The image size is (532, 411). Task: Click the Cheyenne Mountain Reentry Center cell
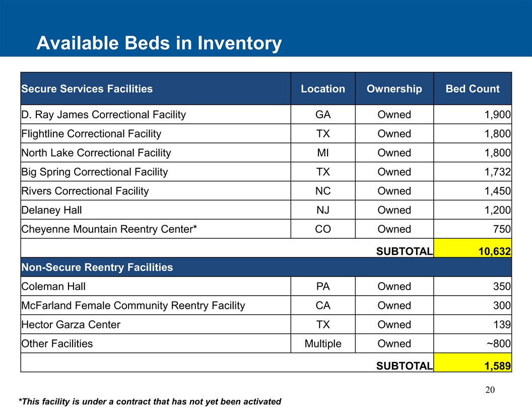pos(109,230)
